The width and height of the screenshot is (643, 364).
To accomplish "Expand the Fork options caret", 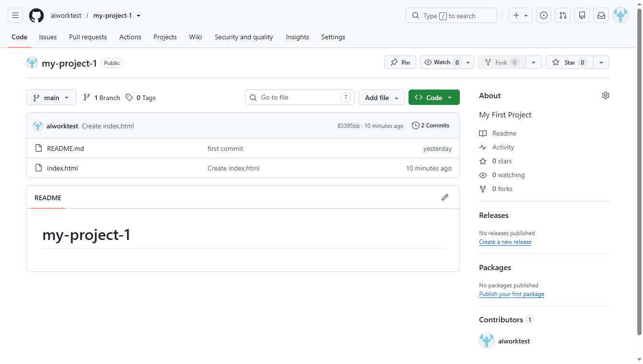I will tap(534, 62).
